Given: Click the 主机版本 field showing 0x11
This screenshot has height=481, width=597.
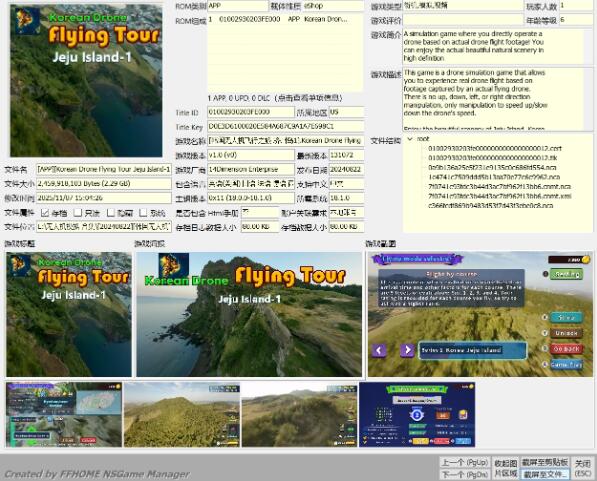Looking at the screenshot, I should click(251, 198).
